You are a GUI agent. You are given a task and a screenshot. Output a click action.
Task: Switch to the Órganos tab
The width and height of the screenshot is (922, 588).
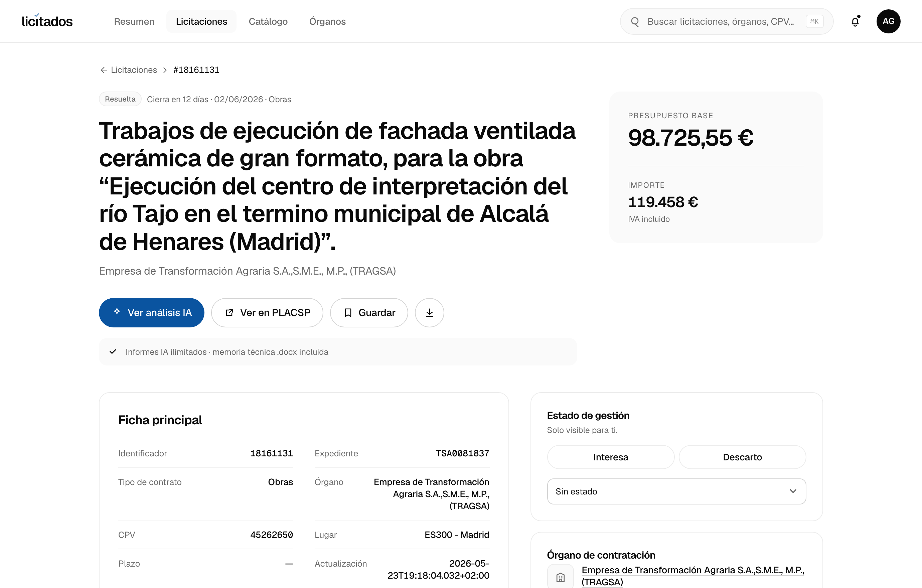(x=327, y=21)
